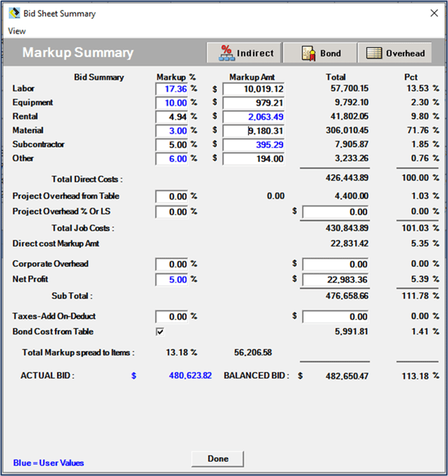Click the Total Markup spread percent 13.18 %
Screen dimensions: 448x476
coord(181,353)
